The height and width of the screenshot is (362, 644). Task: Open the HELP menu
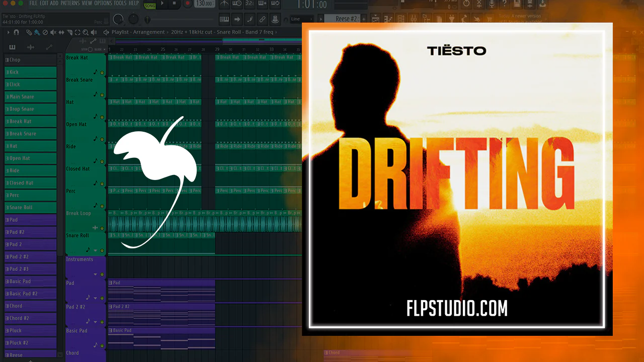coord(134,3)
